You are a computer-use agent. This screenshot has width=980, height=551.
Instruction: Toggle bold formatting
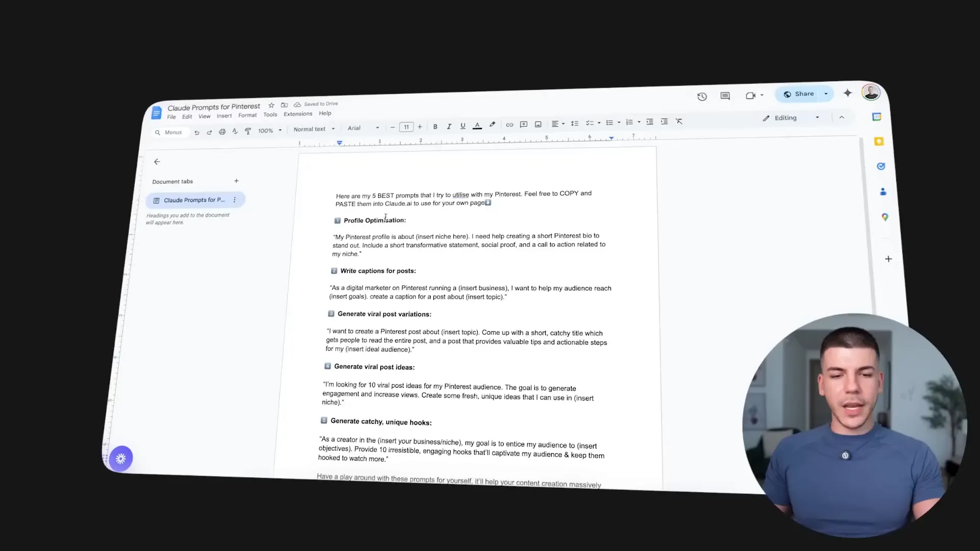[435, 127]
